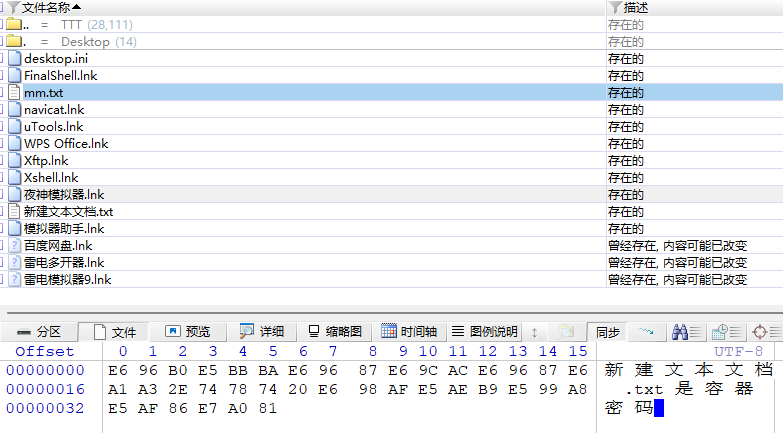This screenshot has width=783, height=433.
Task: Click the crosshair target icon in toolbar
Action: pos(759,331)
